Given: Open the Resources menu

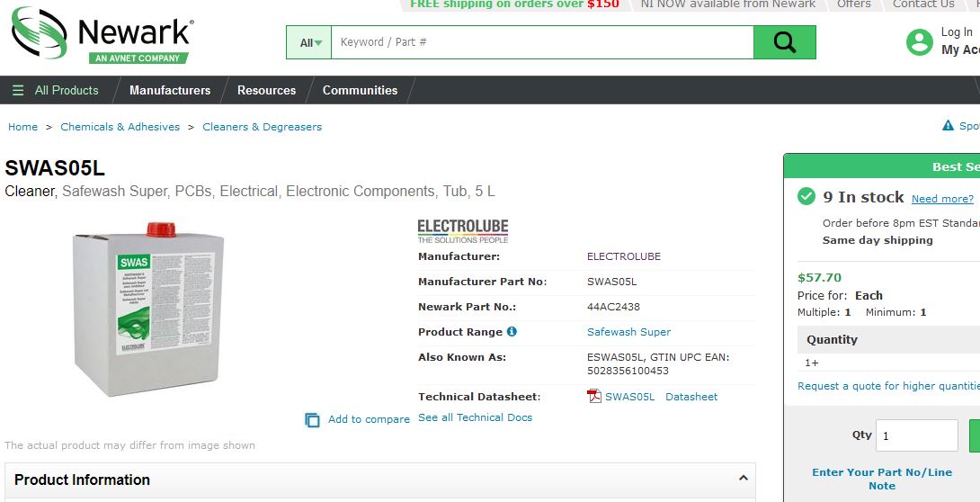Looking at the screenshot, I should tap(266, 90).
